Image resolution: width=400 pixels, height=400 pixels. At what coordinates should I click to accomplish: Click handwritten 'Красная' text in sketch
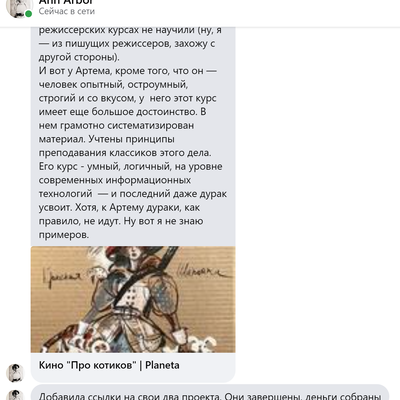point(62,276)
